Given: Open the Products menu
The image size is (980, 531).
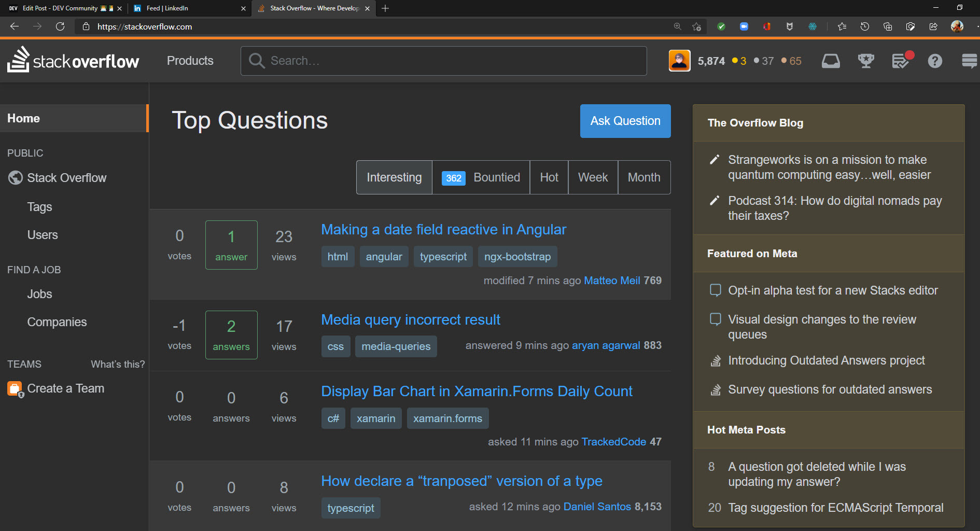Looking at the screenshot, I should 190,61.
